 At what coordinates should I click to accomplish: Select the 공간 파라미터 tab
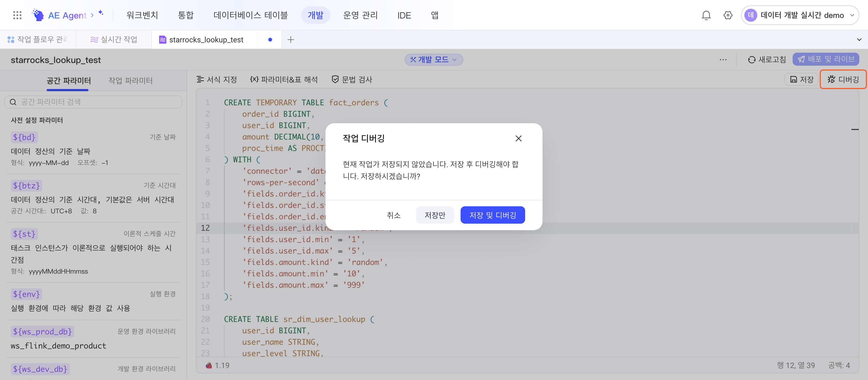click(69, 81)
